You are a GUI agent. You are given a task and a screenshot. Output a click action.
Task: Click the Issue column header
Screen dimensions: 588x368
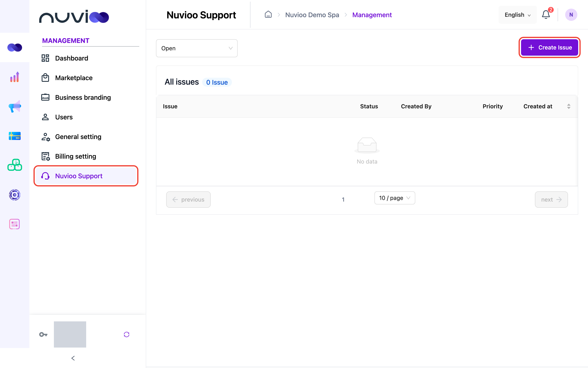(170, 106)
